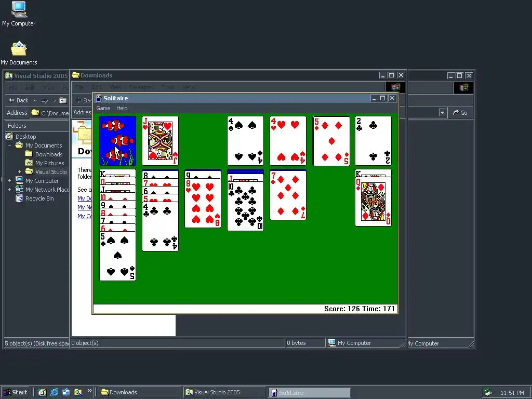
Task: Maximize the Solitaire window
Action: (x=383, y=98)
